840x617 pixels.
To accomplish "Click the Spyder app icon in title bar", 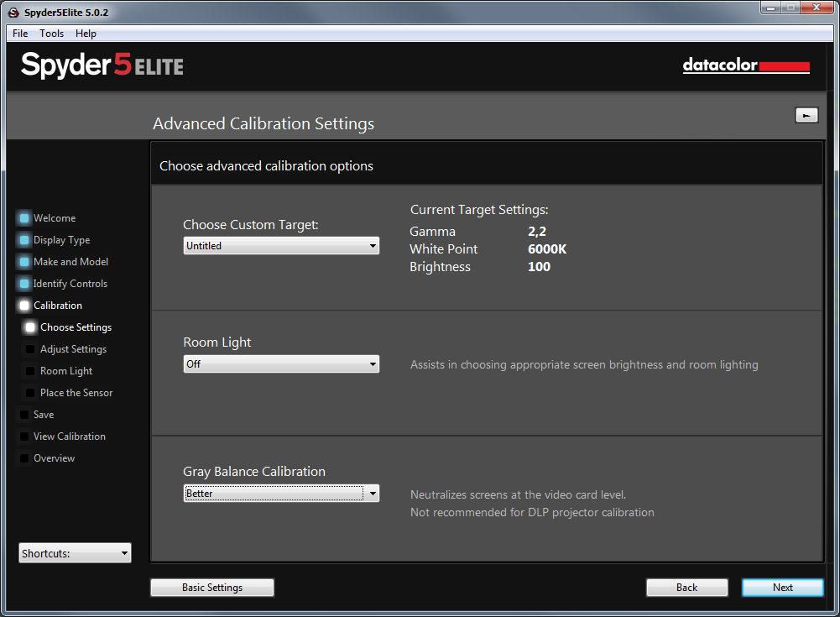I will pyautogui.click(x=14, y=13).
